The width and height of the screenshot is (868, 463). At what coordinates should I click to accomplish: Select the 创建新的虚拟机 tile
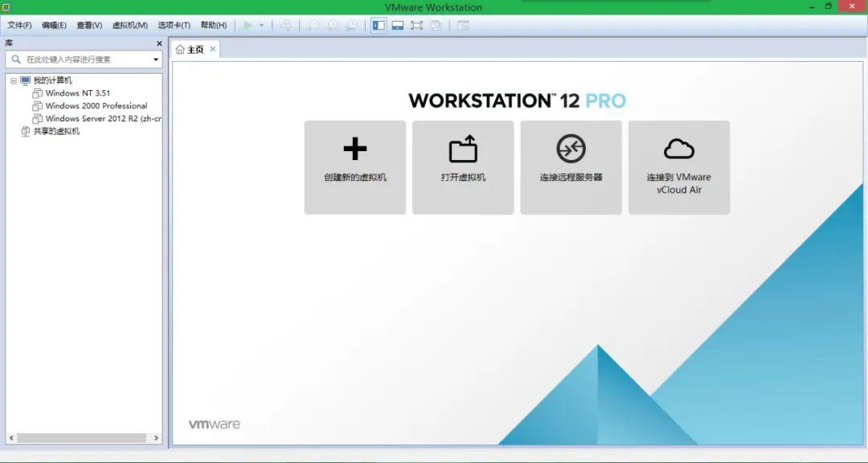click(x=354, y=167)
